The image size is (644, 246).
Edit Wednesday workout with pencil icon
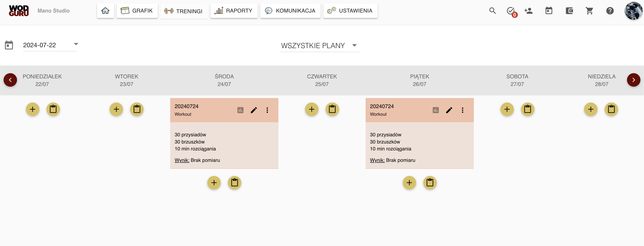pos(254,110)
